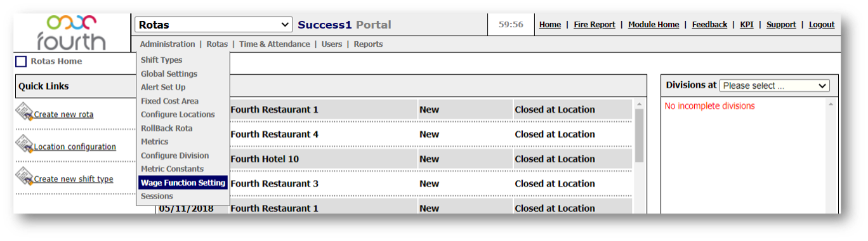The width and height of the screenshot is (868, 241).
Task: Open the Module Home link
Action: [654, 25]
